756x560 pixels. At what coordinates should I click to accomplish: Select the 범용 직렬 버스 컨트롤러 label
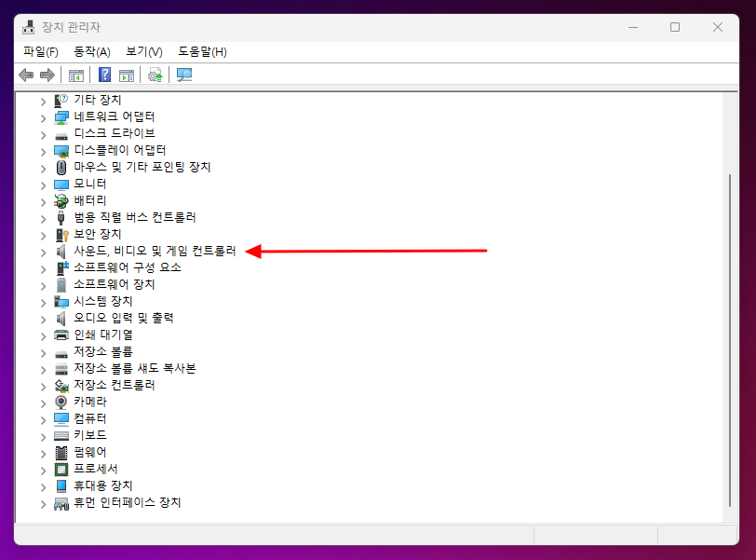click(134, 217)
